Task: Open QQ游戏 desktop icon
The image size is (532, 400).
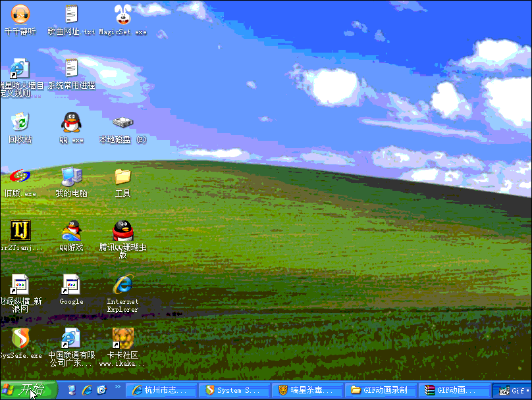Action: pyautogui.click(x=71, y=230)
